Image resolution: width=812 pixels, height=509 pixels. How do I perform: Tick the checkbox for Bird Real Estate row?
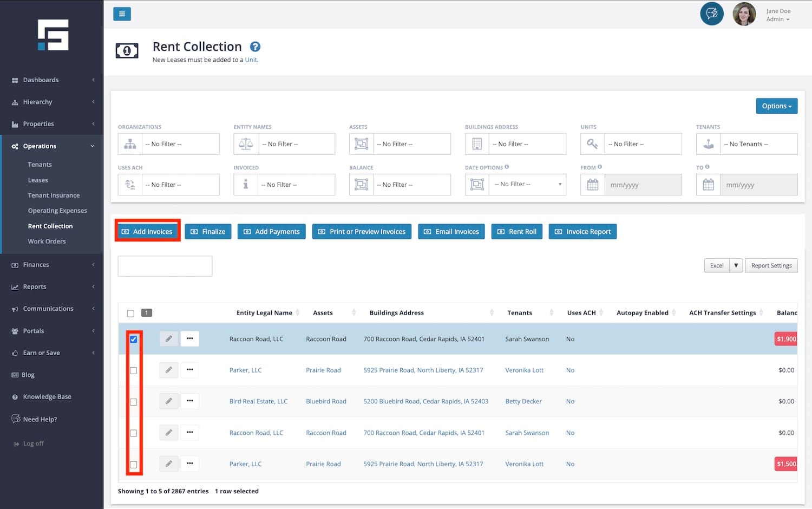pos(134,402)
